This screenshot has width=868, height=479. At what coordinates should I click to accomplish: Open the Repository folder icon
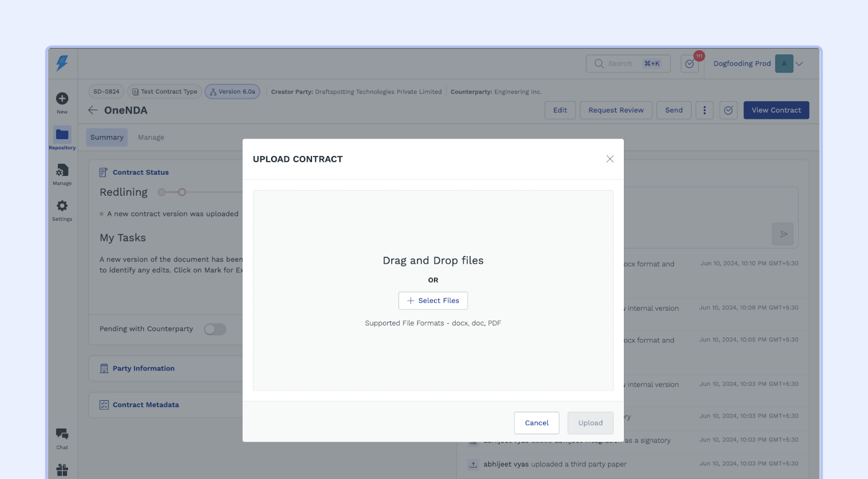click(62, 135)
